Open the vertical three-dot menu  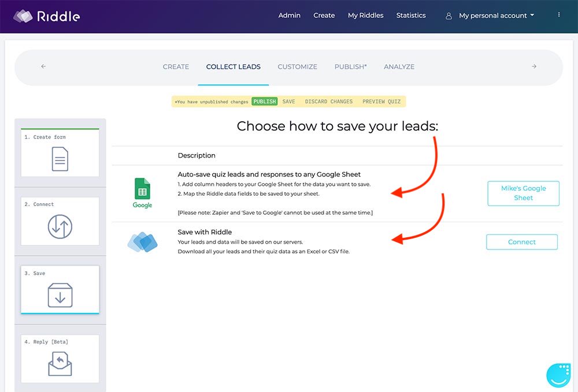[559, 15]
